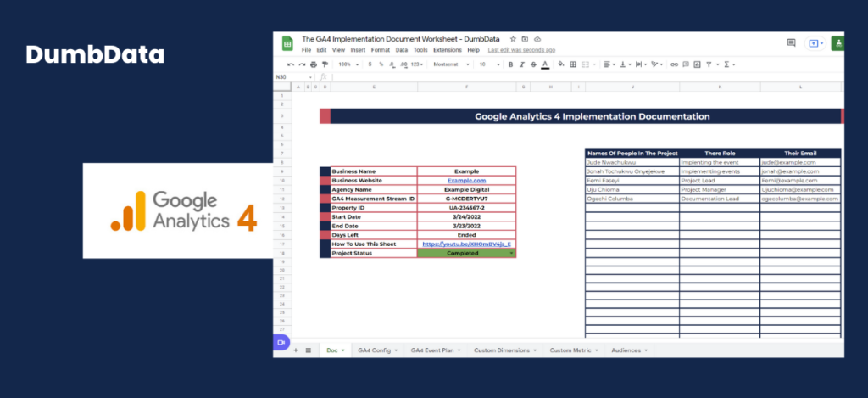Open the fill color picker
This screenshot has width=868, height=398.
click(x=561, y=64)
